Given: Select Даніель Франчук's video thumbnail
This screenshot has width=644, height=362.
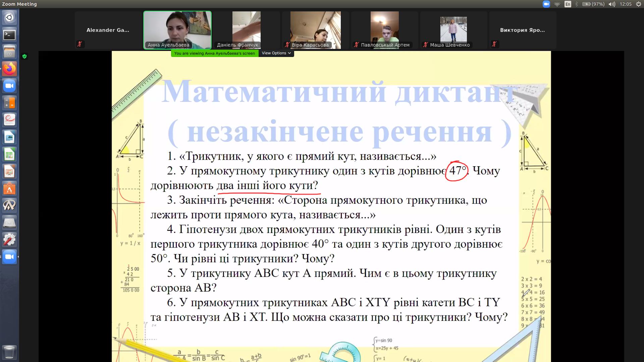Looking at the screenshot, I should point(247,30).
